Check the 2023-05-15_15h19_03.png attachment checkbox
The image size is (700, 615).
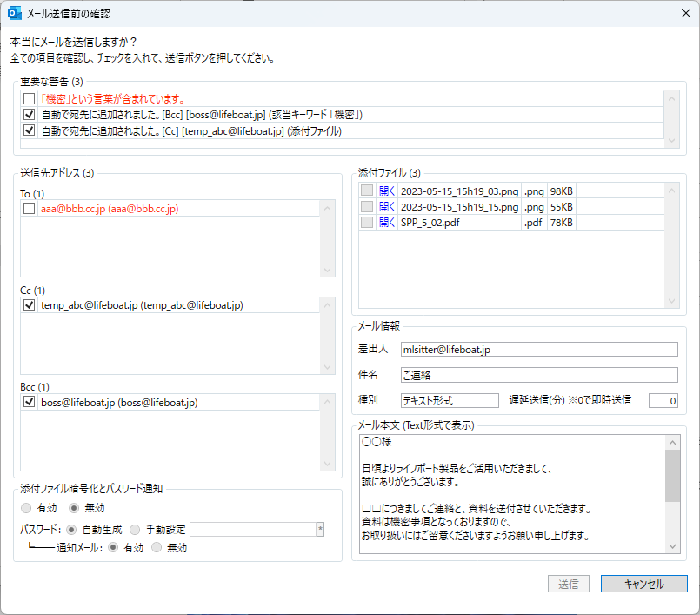tap(367, 191)
